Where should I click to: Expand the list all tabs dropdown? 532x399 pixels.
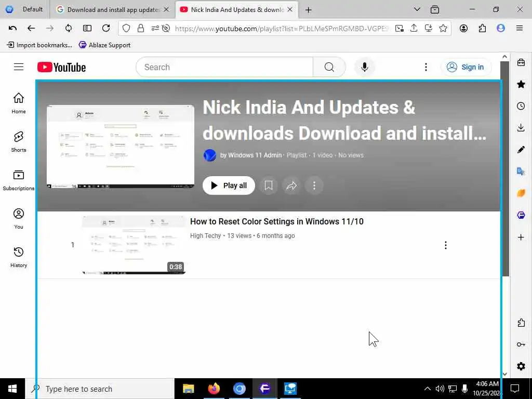[417, 9]
